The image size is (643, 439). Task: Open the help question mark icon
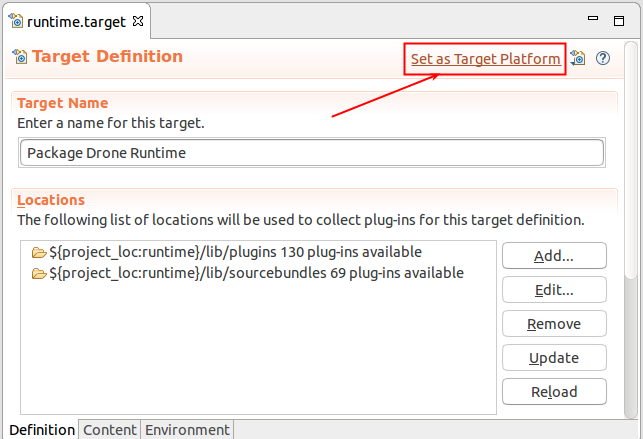point(603,58)
